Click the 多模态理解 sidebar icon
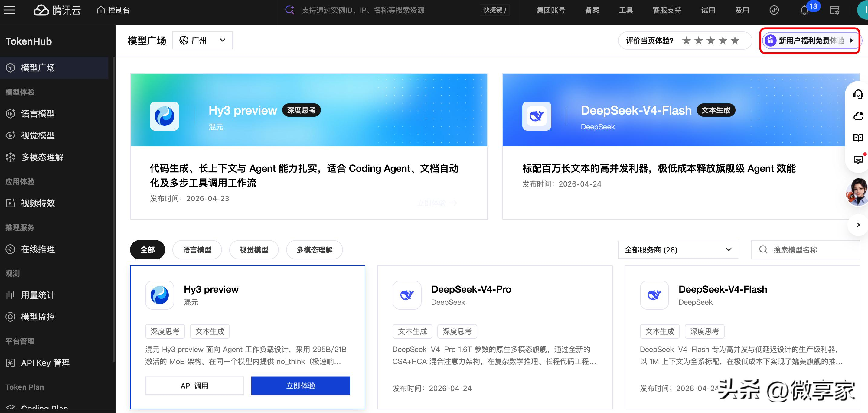Viewport: 868px width, 413px height. [x=11, y=157]
